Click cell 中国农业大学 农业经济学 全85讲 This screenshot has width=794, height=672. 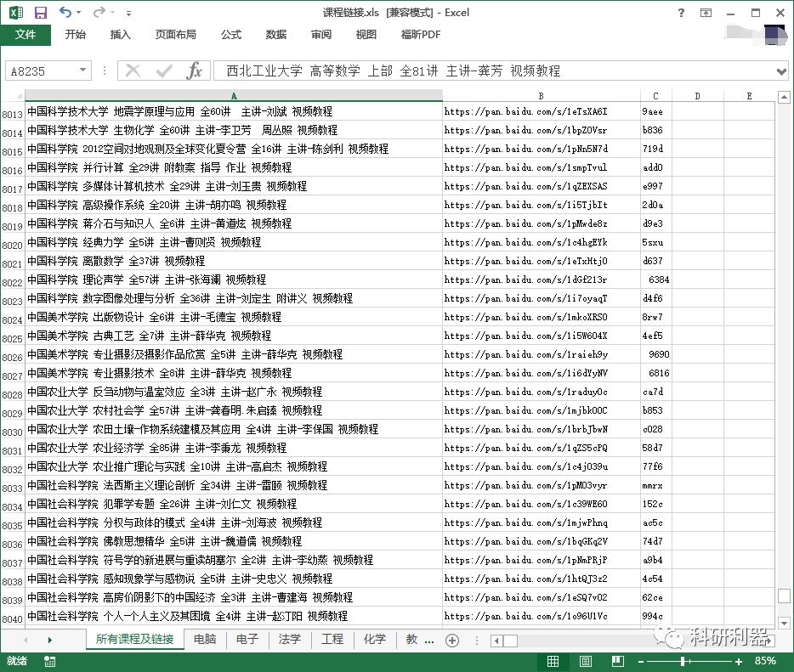click(x=234, y=448)
